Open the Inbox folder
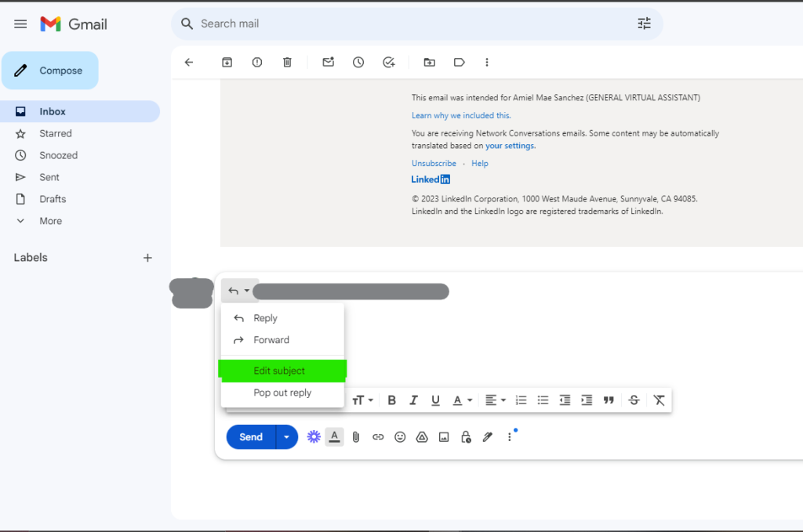The width and height of the screenshot is (803, 532). (x=80, y=111)
